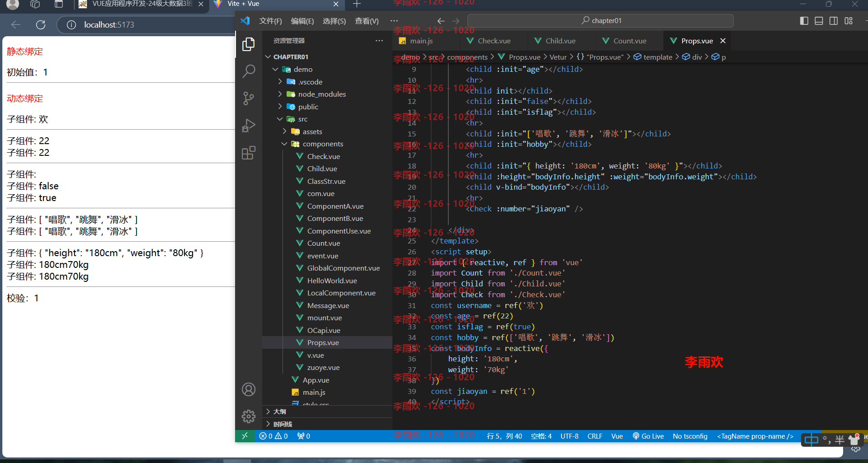
Task: Expand the .vscode folder
Action: (x=327, y=82)
